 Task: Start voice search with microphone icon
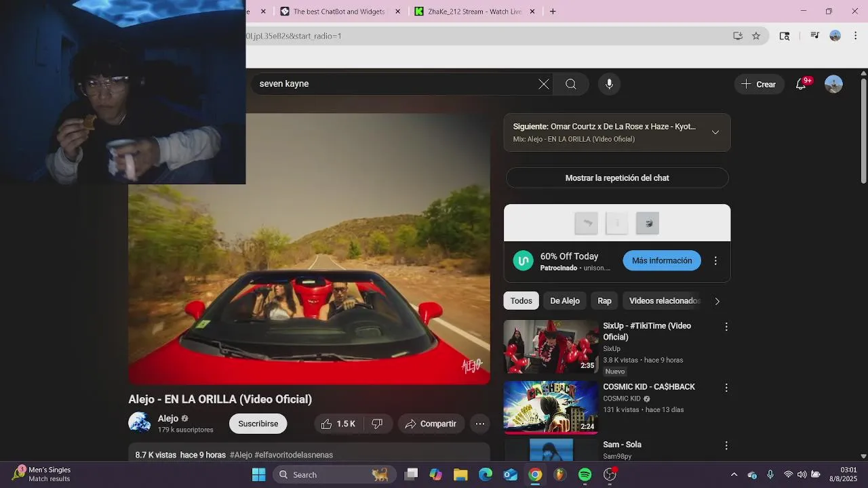609,84
